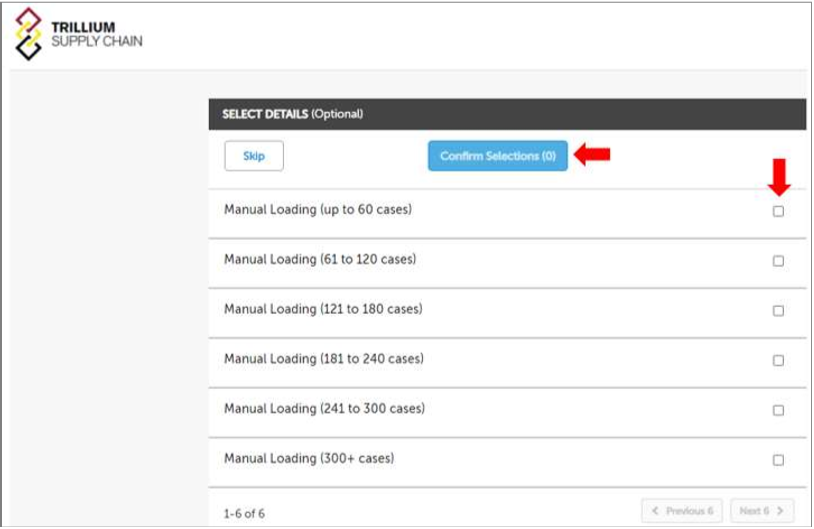Click Manual Loading (121 to 180 cases) text
814x529 pixels.
coord(323,309)
